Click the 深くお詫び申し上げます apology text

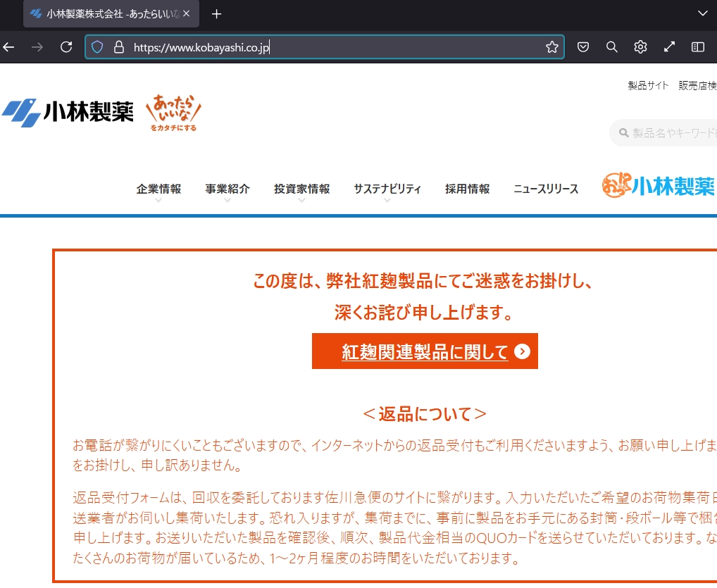coord(423,313)
